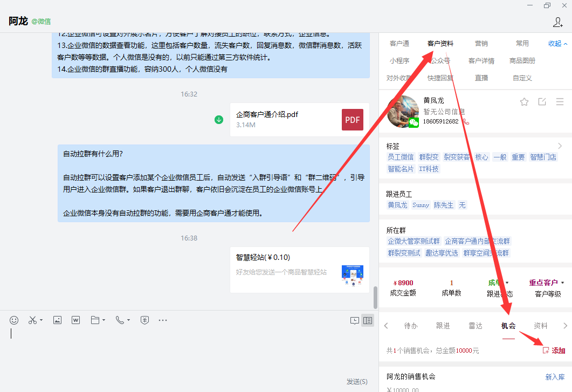Open the yuan shield payment icon
The image size is (572, 392).
click(x=144, y=320)
